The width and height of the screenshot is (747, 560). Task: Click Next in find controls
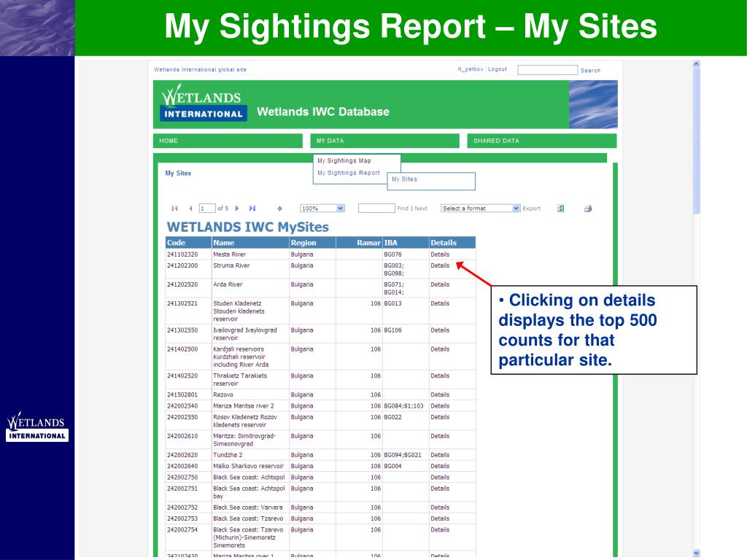(421, 209)
